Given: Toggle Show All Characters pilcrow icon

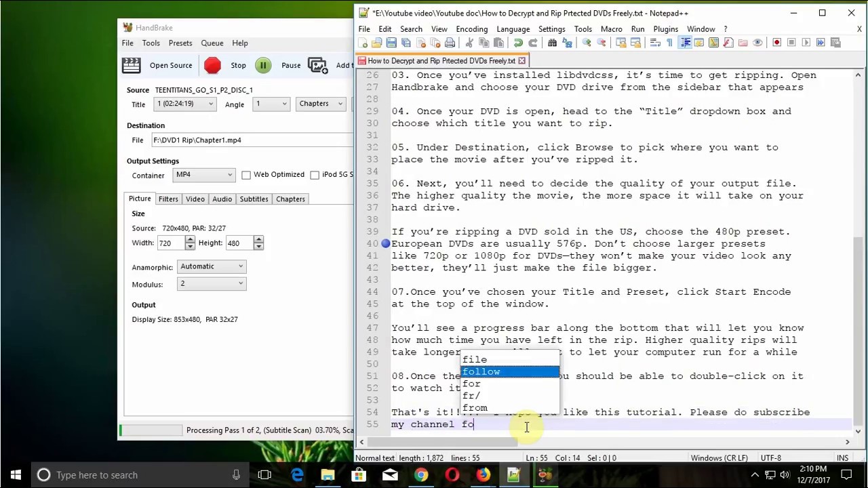Looking at the screenshot, I should click(669, 43).
